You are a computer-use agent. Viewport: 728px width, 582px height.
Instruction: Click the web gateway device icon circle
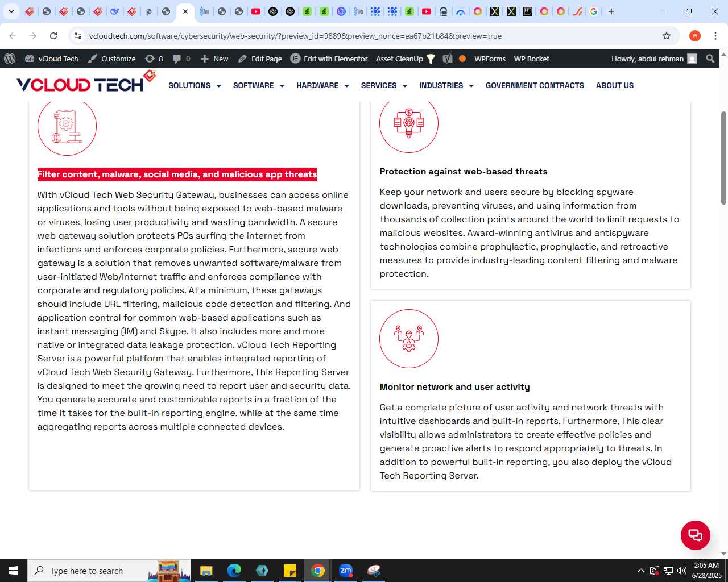click(67, 126)
